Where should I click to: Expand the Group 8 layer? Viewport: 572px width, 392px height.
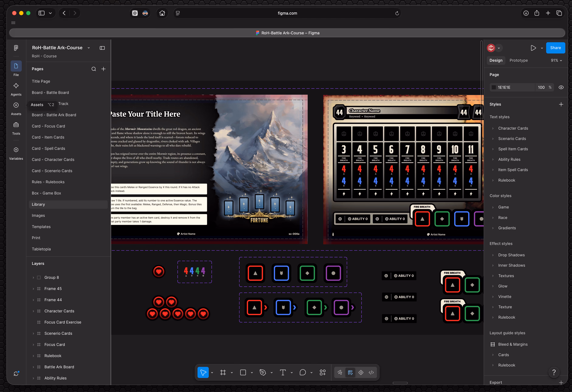point(33,277)
